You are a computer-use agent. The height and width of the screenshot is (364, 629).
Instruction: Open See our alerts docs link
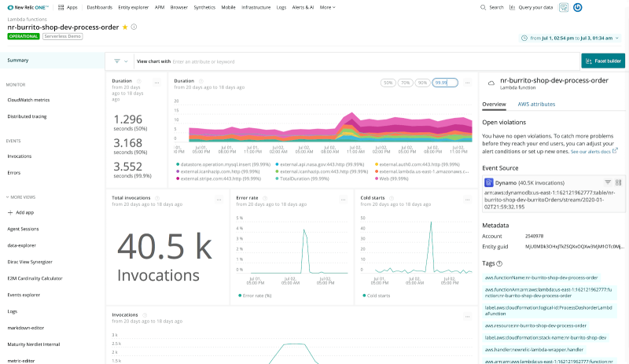pyautogui.click(x=594, y=151)
